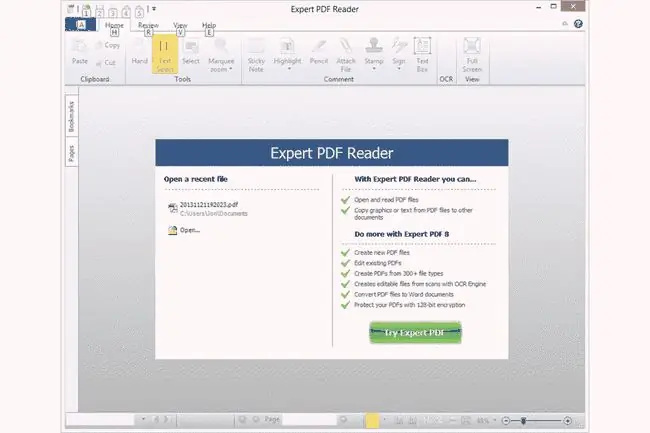
Task: Activate the highlighted Text Select tool
Action: [165, 55]
